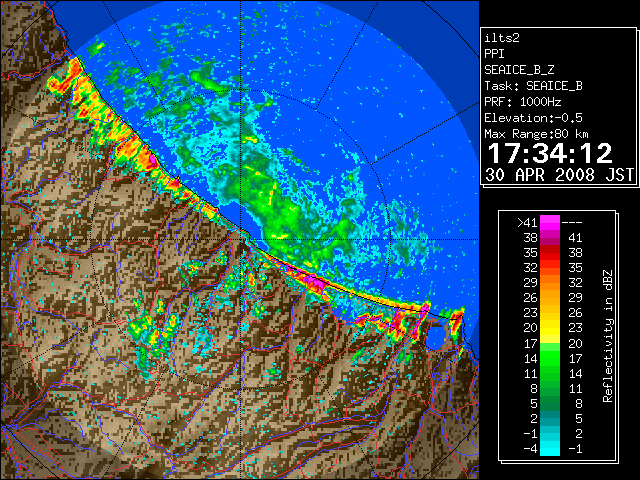Click the yellow 20 dBZ legend swatch
The image size is (640, 480).
tap(550, 328)
